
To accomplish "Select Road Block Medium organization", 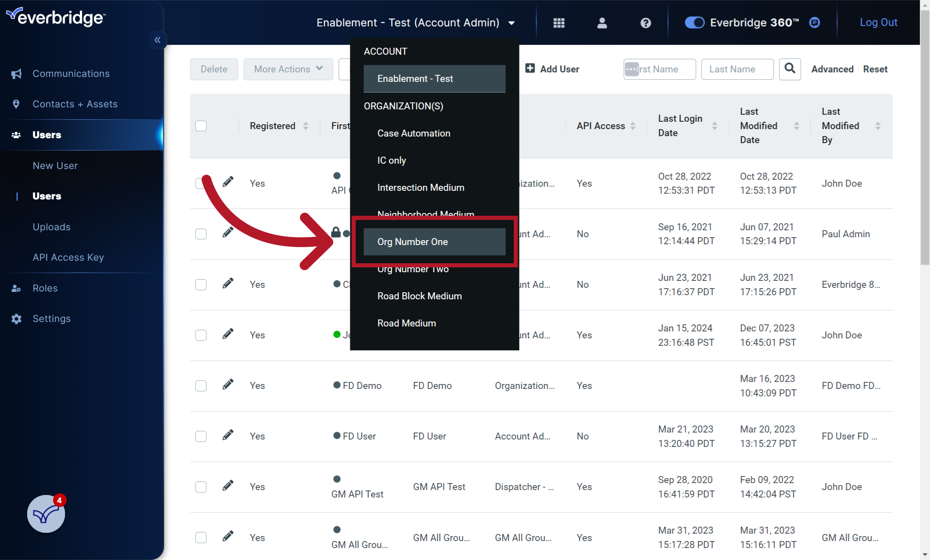I will tap(435, 296).
